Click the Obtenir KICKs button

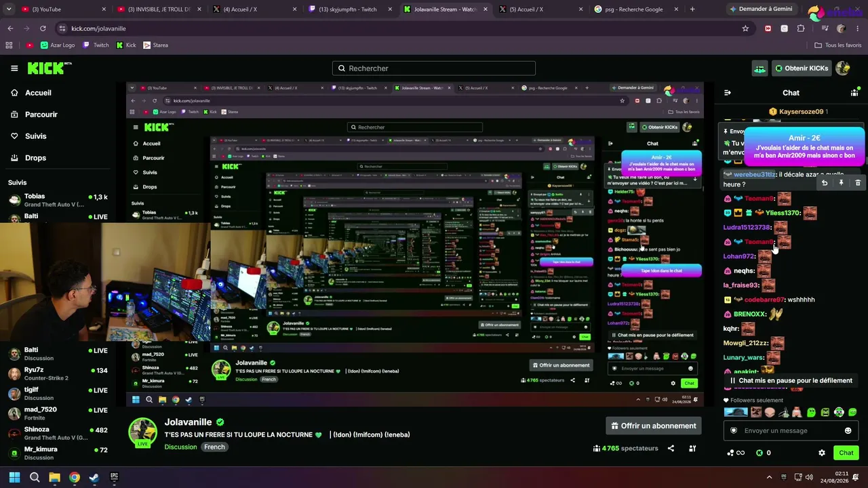[x=802, y=68]
